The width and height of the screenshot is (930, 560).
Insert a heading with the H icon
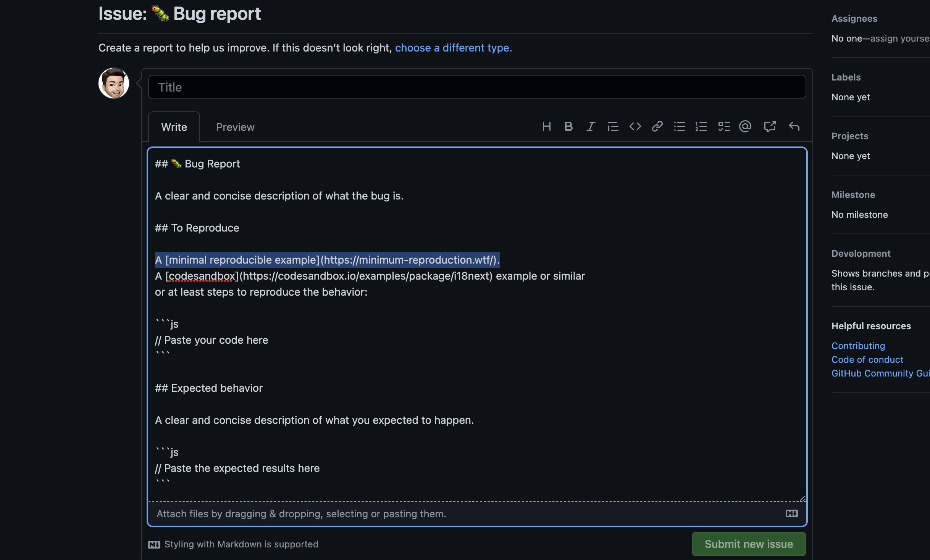tap(546, 127)
